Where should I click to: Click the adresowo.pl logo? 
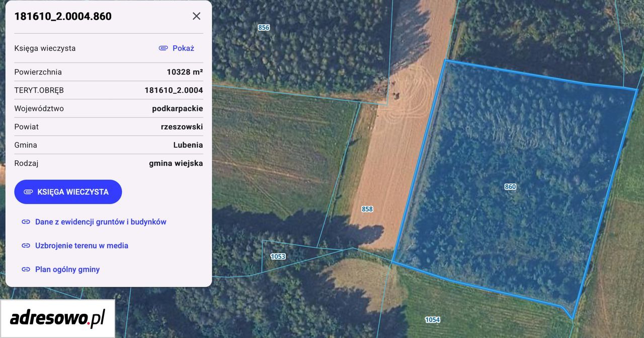click(57, 318)
